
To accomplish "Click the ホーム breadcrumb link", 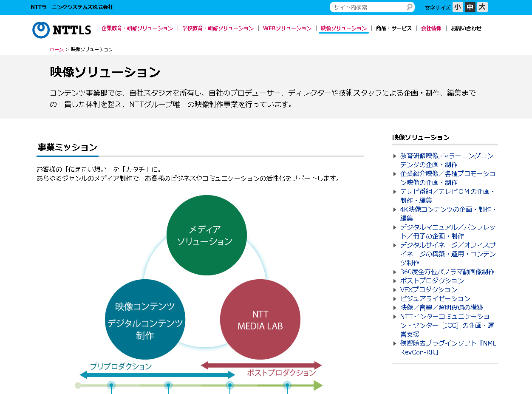I will click(57, 49).
